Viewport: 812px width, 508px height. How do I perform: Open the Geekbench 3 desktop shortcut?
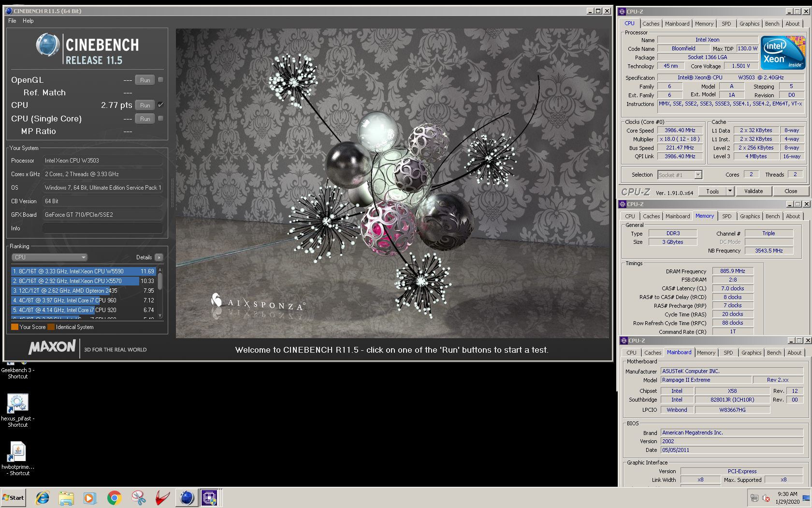18,370
